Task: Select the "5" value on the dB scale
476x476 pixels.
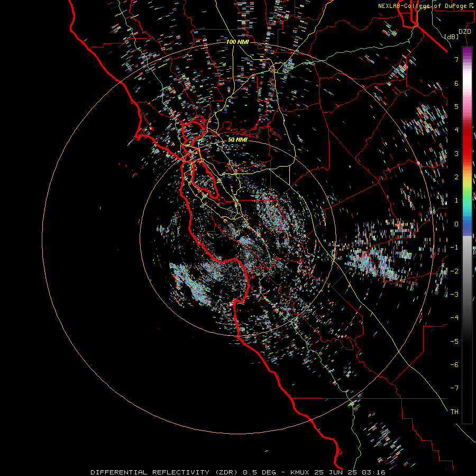Action: pyautogui.click(x=456, y=106)
